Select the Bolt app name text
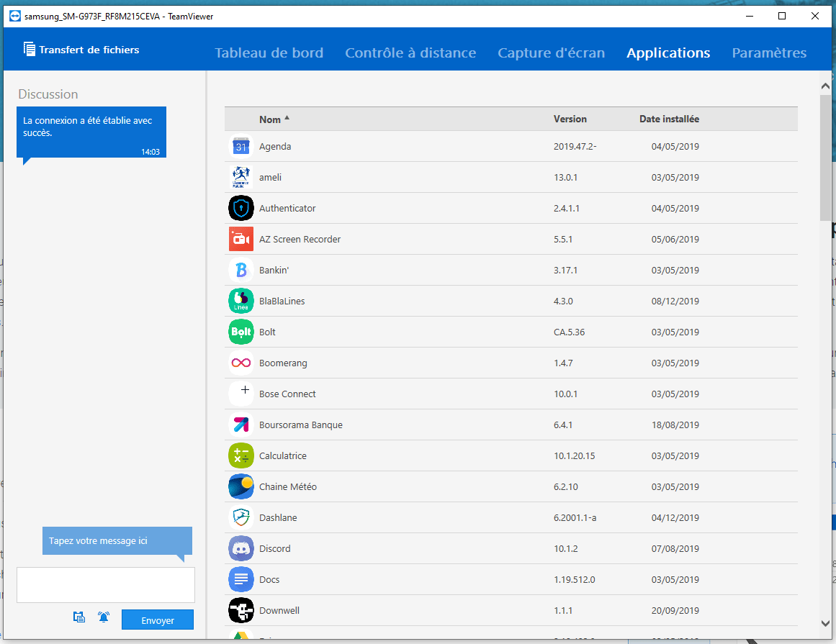Image resolution: width=836 pixels, height=644 pixels. (x=267, y=332)
